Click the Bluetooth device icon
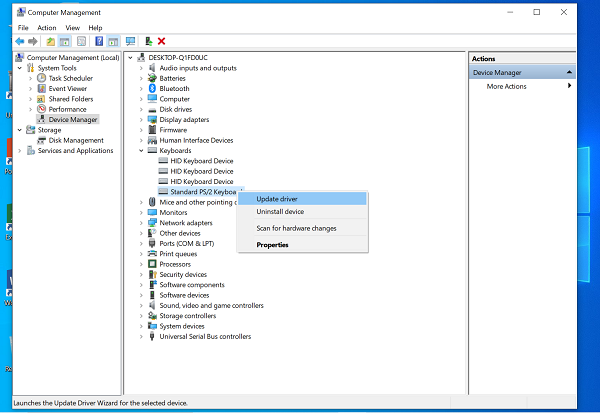The height and width of the screenshot is (413, 600). point(153,89)
